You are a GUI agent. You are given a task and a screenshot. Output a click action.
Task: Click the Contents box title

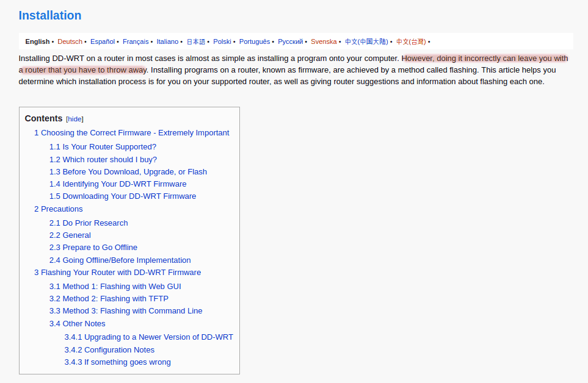point(43,118)
